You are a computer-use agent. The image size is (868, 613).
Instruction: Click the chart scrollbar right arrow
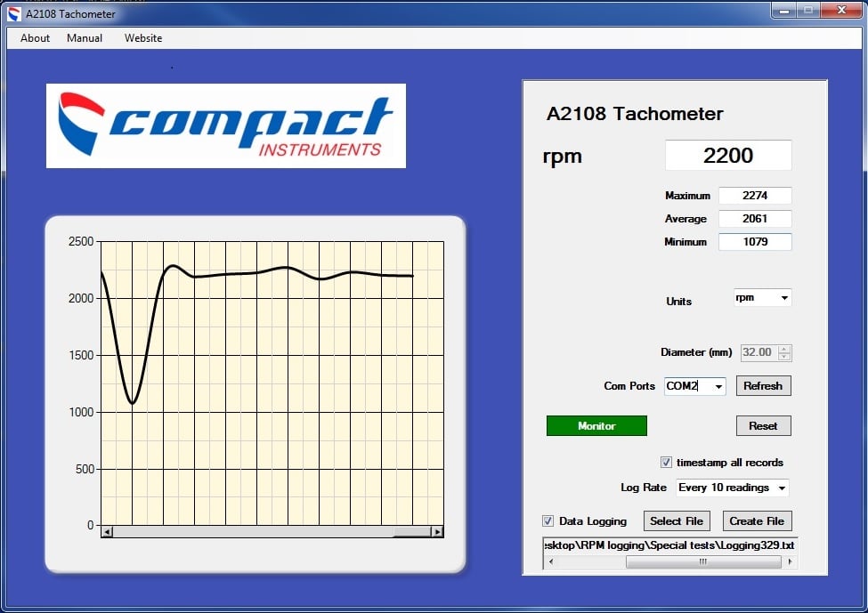click(x=437, y=532)
